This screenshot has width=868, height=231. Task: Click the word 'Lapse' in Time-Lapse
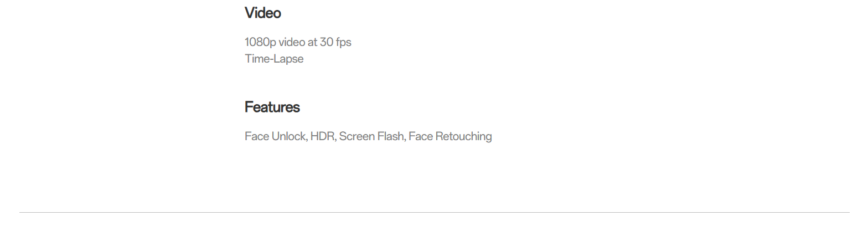pos(288,59)
